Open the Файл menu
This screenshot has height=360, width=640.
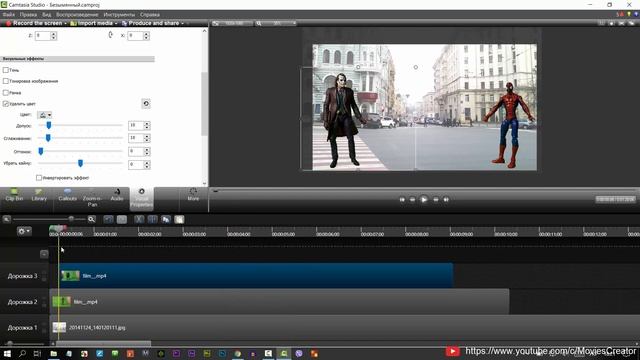click(8, 14)
